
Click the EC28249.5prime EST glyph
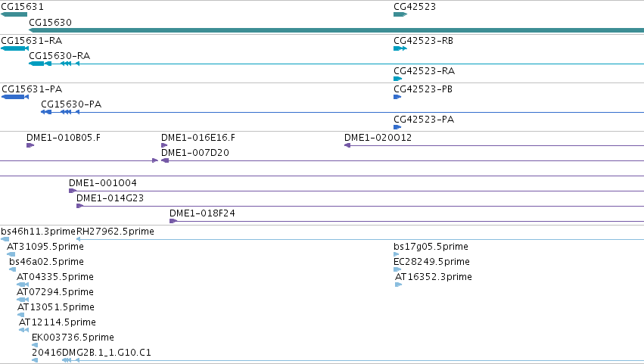397,270
